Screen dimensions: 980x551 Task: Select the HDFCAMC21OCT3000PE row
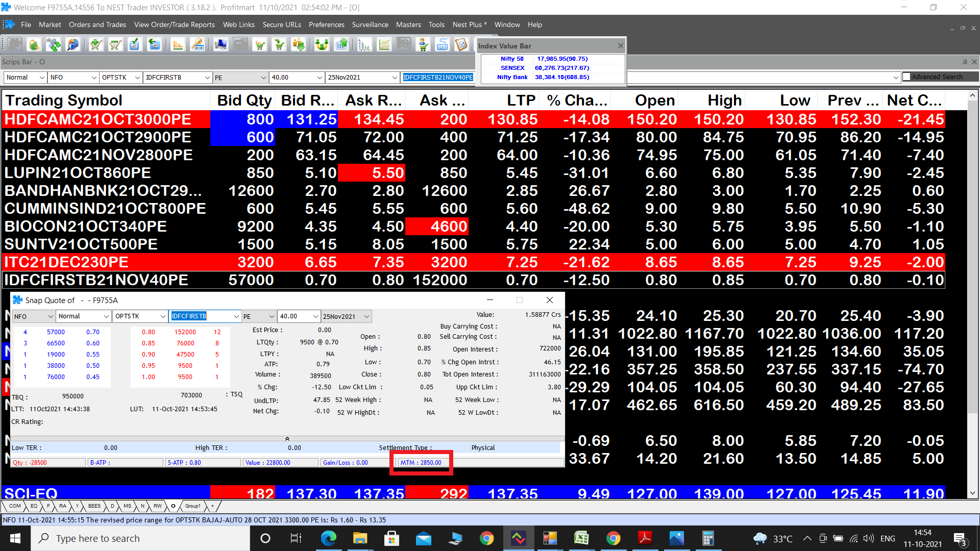click(x=474, y=119)
